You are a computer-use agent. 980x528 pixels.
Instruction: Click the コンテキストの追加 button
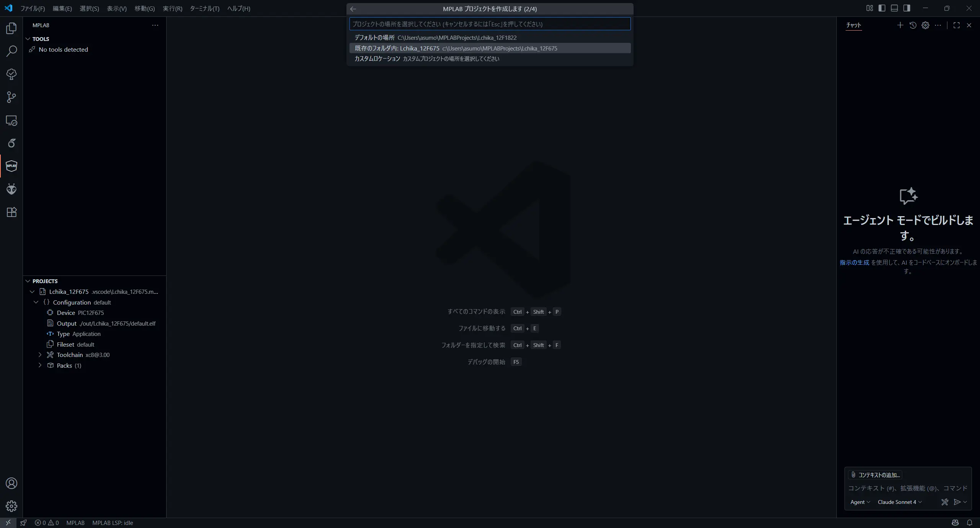(x=875, y=475)
